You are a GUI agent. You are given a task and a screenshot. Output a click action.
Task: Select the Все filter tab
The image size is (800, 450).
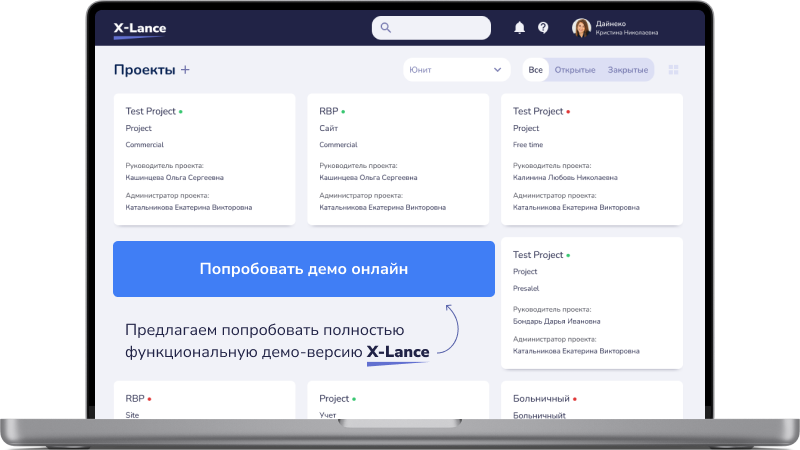pyautogui.click(x=535, y=70)
